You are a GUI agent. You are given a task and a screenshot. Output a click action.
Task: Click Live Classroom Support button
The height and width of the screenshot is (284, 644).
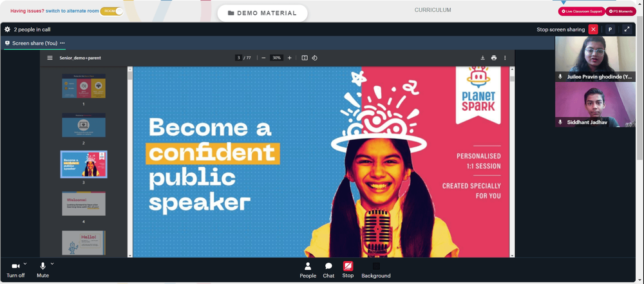click(x=581, y=12)
